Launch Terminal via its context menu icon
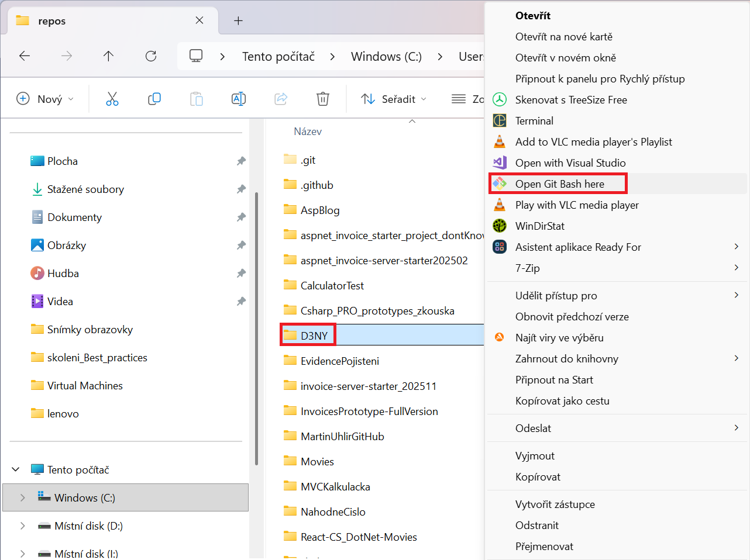750x560 pixels. (499, 120)
